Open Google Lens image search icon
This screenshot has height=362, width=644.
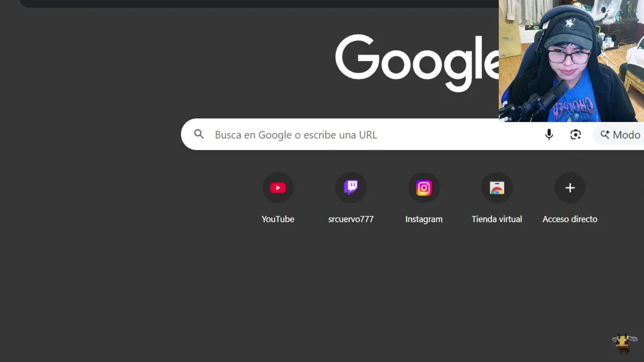tap(576, 134)
